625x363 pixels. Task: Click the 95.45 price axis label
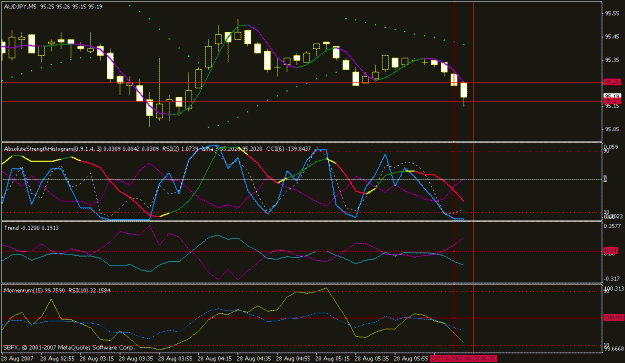tap(612, 37)
